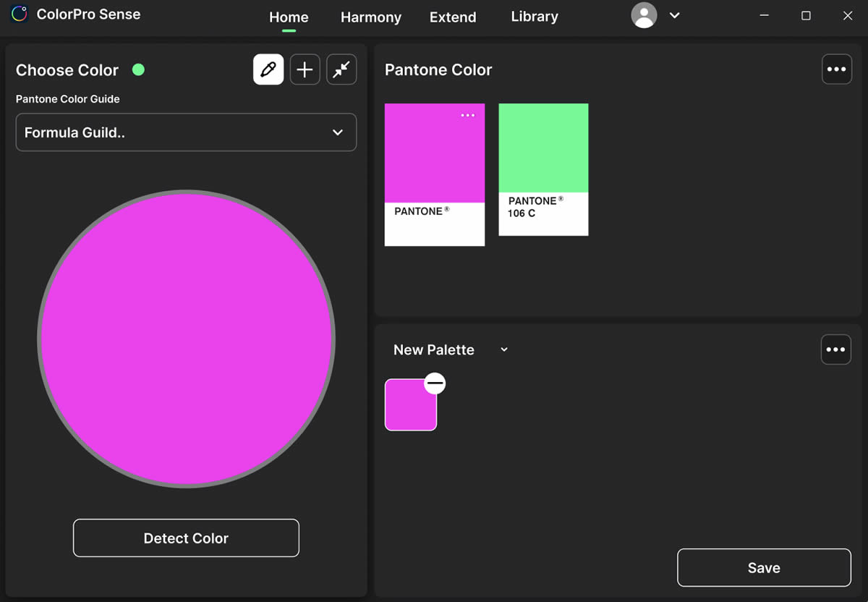Screen dimensions: 868x602
Task: Open the Formula Guide dropdown
Action: pos(186,132)
